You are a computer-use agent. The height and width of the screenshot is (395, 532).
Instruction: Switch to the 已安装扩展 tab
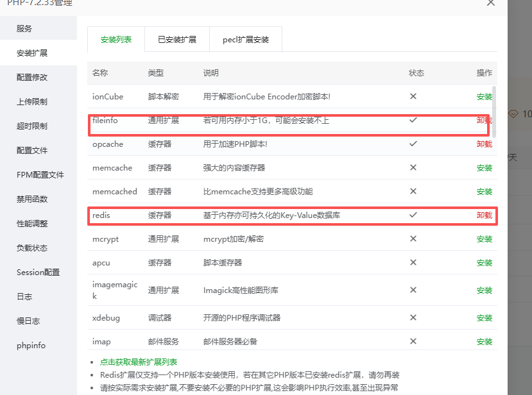coord(177,39)
